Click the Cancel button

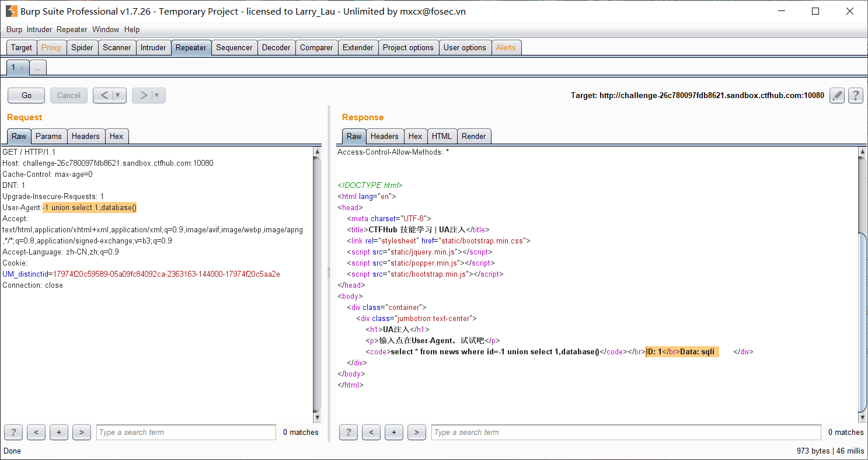point(69,96)
